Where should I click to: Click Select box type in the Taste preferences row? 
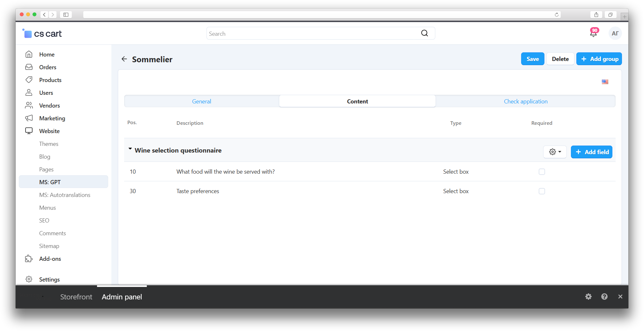point(456,191)
